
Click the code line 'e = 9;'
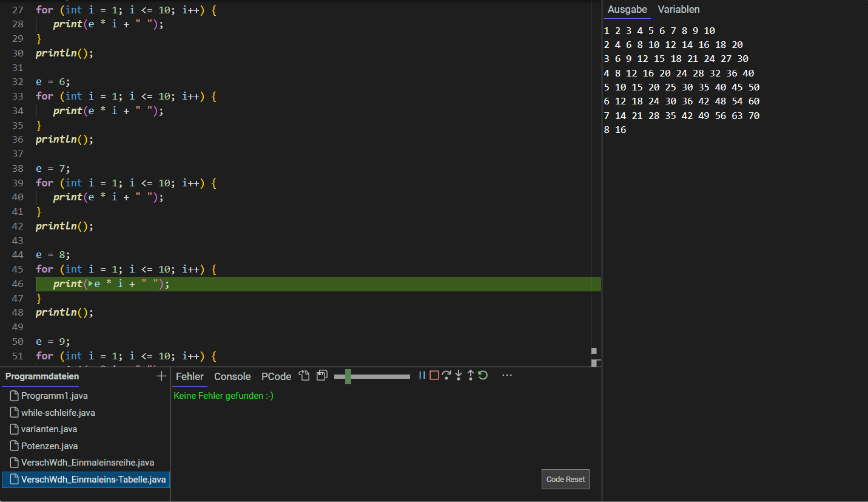coord(53,341)
